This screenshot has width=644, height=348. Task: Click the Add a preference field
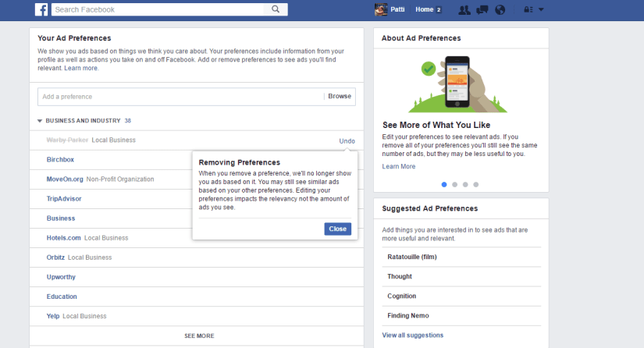click(181, 97)
